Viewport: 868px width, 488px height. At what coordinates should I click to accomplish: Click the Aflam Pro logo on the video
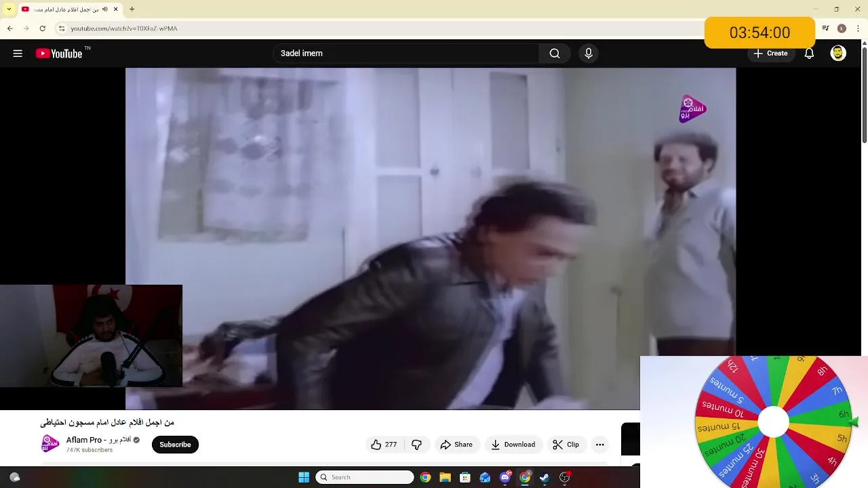point(693,108)
